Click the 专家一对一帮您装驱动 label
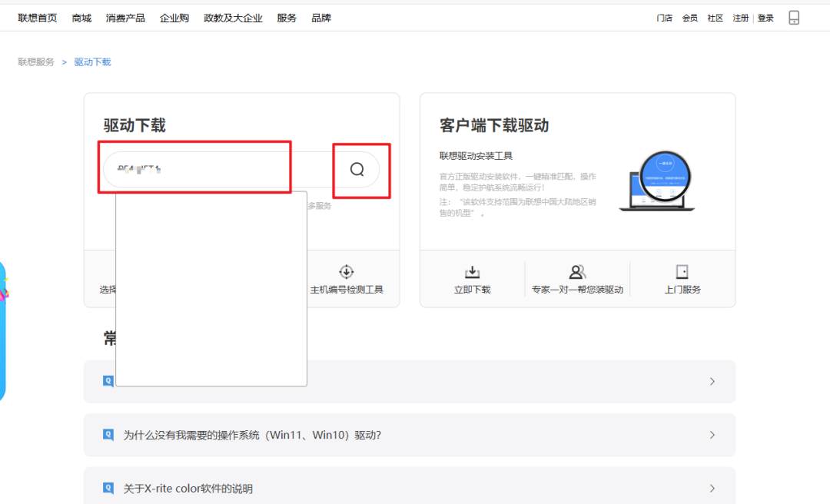 577,290
